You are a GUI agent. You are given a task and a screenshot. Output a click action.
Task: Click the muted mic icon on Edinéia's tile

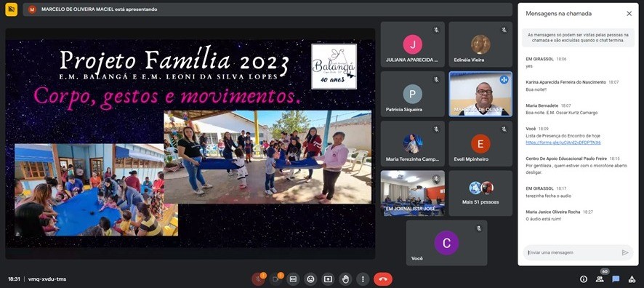[504, 30]
